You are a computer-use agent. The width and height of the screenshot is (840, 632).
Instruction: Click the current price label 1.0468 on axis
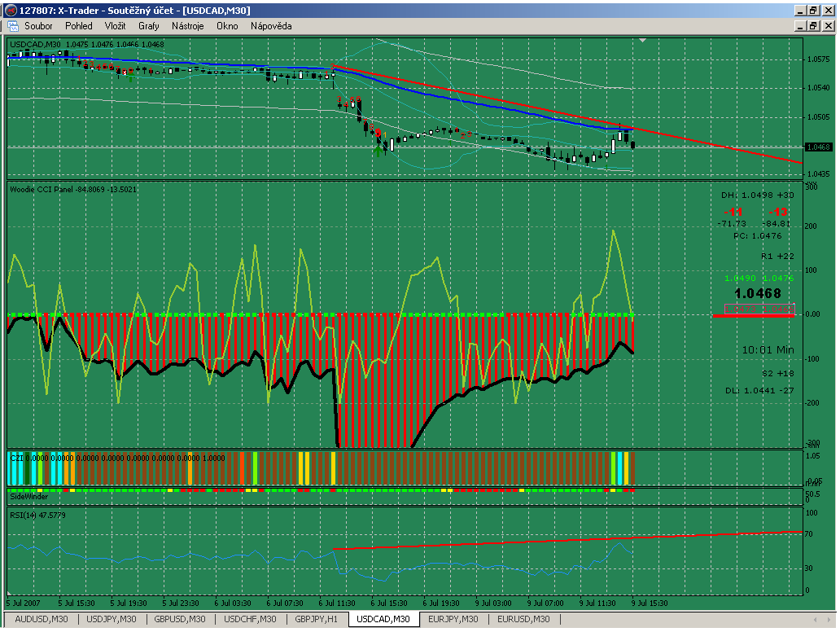819,147
